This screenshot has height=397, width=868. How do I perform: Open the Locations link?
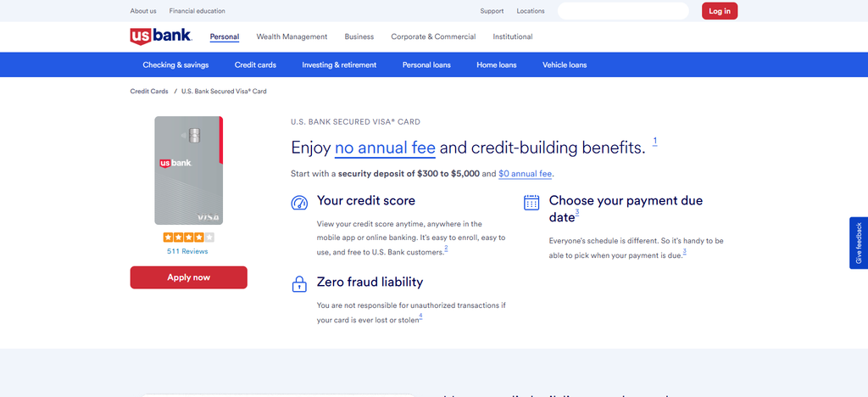(531, 11)
